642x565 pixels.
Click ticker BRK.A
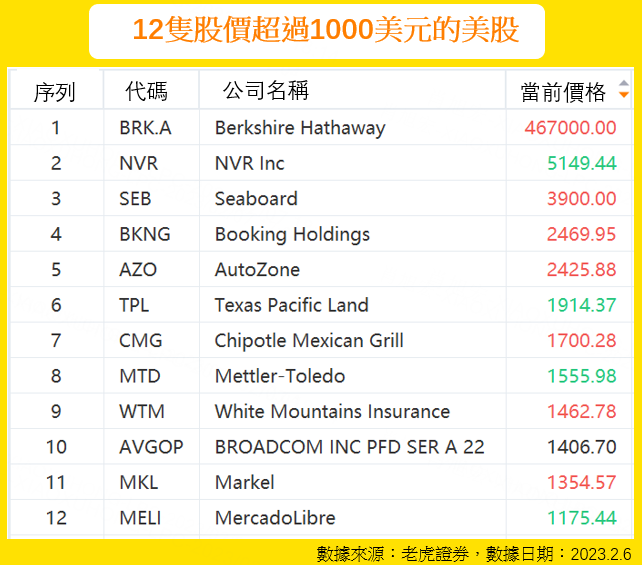(x=145, y=128)
